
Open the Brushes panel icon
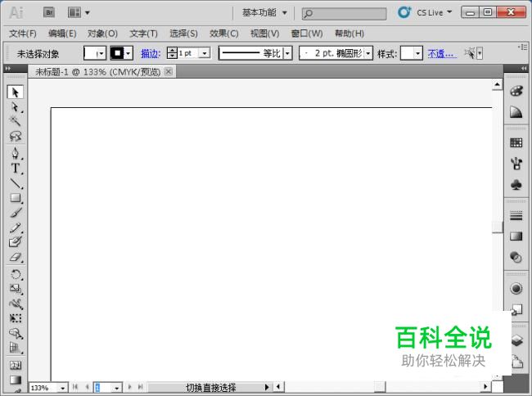(516, 164)
